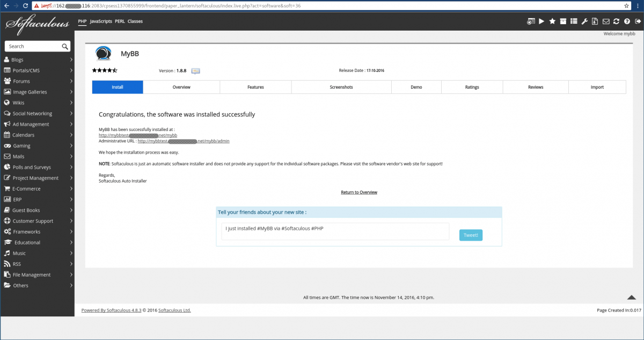Open the Help question mark icon

click(627, 21)
